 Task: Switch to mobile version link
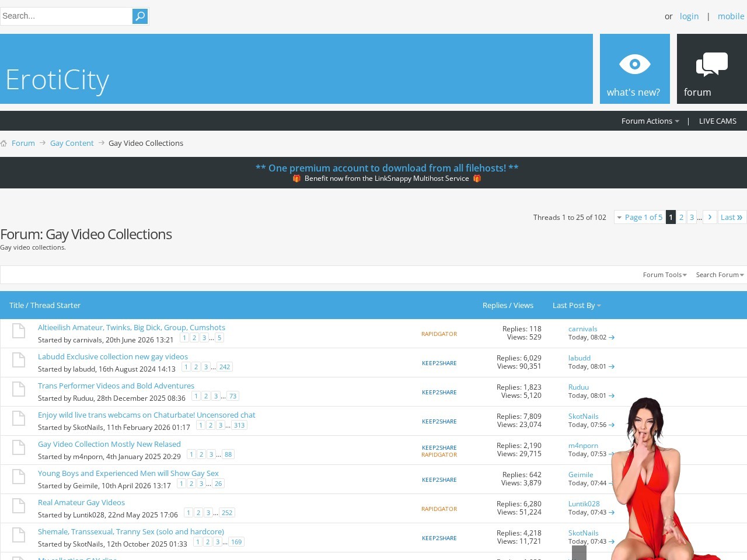click(731, 16)
